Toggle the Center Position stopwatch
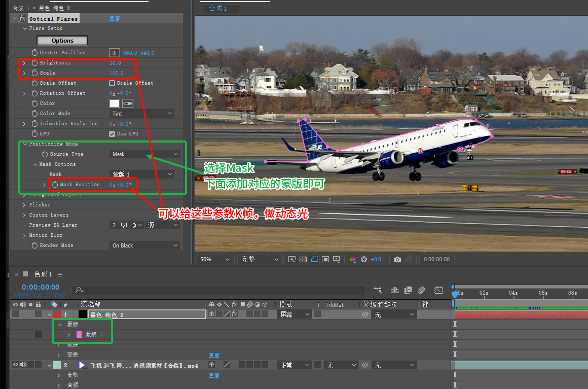Image resolution: width=588 pixels, height=389 pixels. [34, 53]
